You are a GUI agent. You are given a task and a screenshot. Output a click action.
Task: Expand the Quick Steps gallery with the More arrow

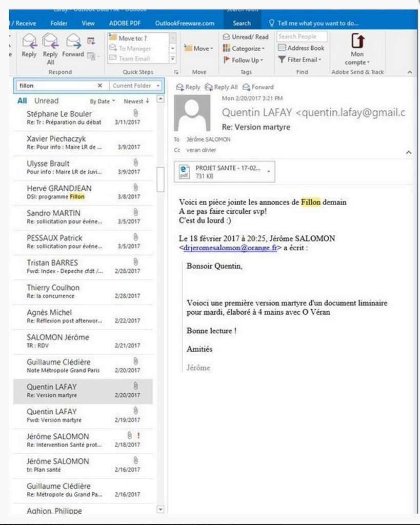(173, 59)
